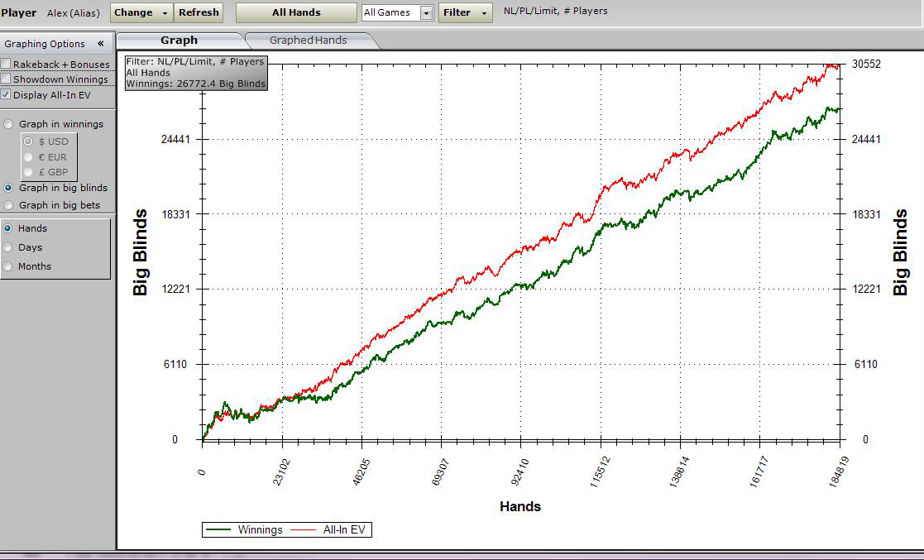
Task: Select the Months x-axis option
Action: (x=9, y=266)
